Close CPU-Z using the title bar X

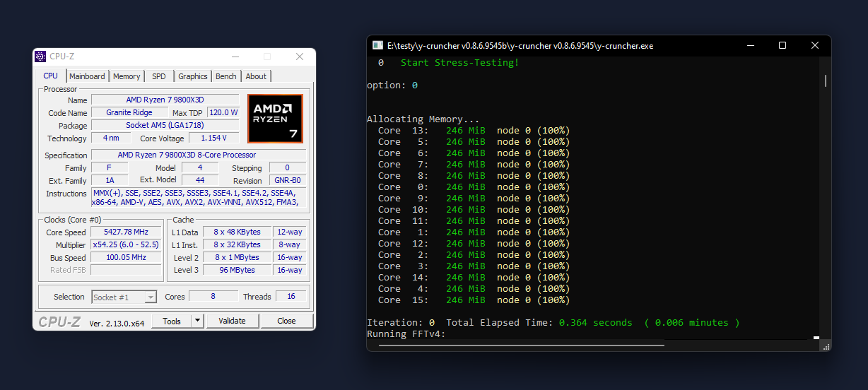(x=300, y=57)
